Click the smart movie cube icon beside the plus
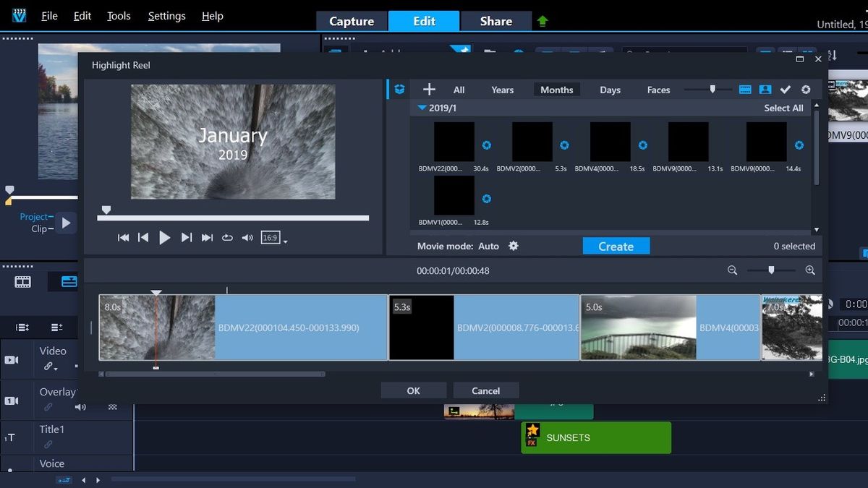 [x=399, y=89]
